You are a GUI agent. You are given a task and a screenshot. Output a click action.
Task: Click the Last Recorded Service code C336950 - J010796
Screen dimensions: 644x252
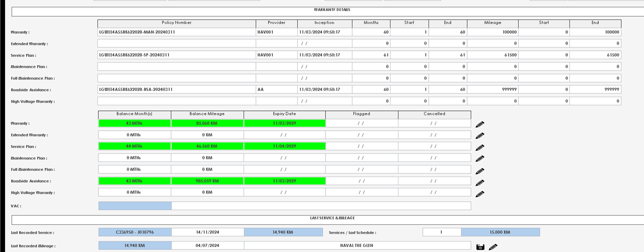[135, 232]
